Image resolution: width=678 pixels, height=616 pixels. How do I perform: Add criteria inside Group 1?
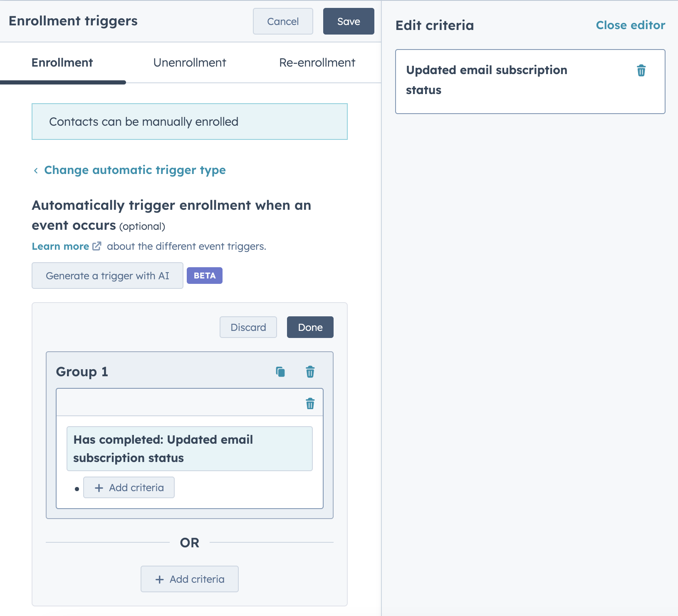[129, 487]
